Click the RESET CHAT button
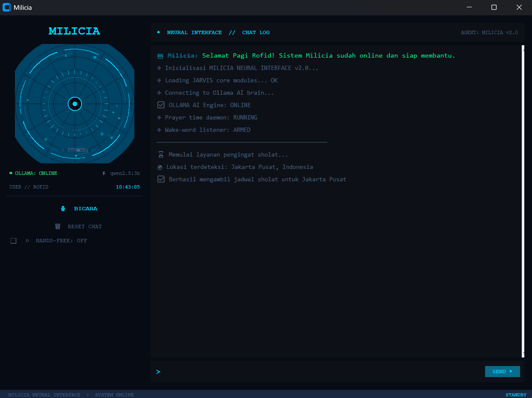 point(75,227)
